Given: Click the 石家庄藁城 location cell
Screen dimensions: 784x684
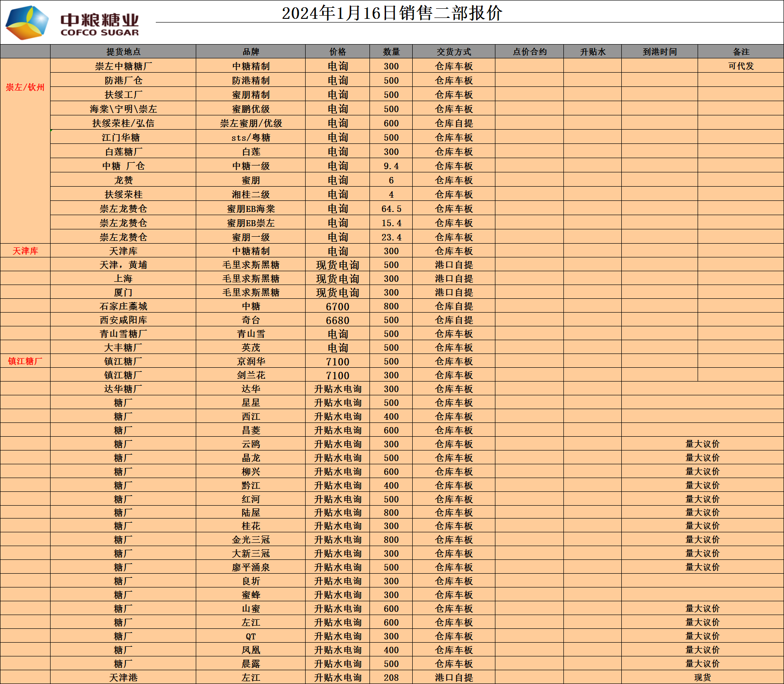Looking at the screenshot, I should tap(123, 307).
